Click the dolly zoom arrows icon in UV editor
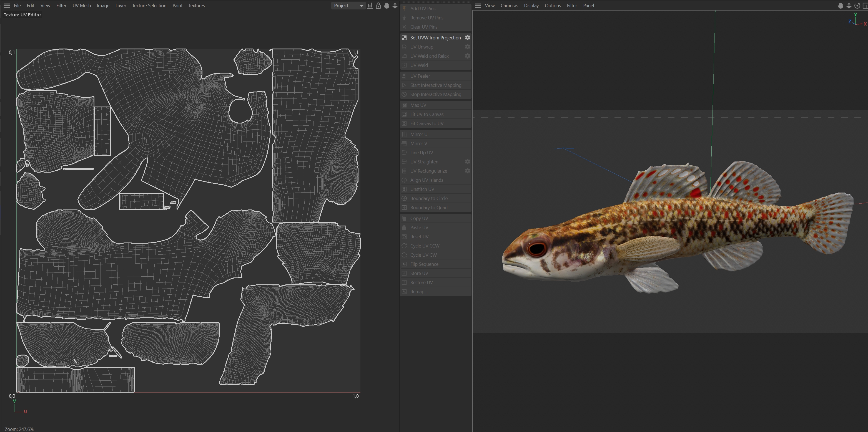Image resolution: width=868 pixels, height=432 pixels. click(x=395, y=6)
